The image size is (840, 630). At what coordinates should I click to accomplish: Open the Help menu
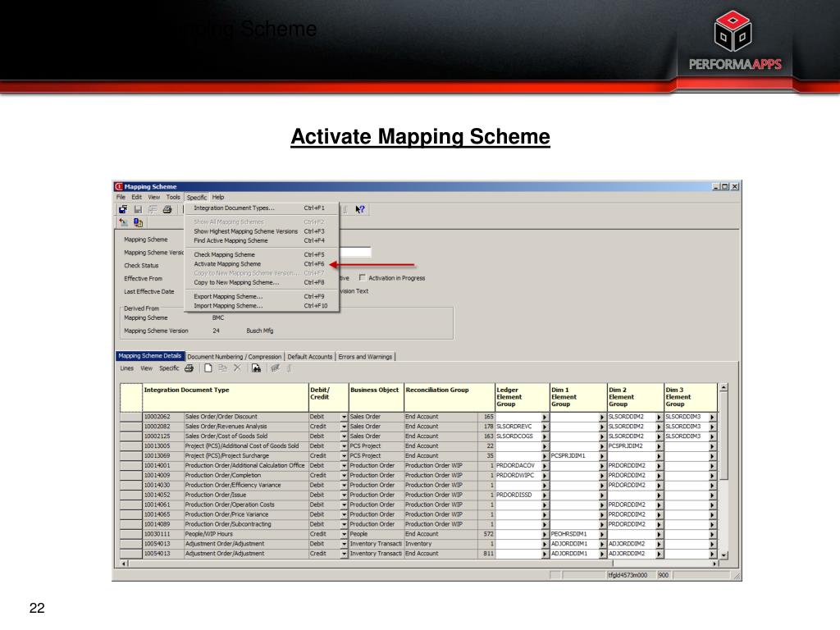tap(218, 197)
